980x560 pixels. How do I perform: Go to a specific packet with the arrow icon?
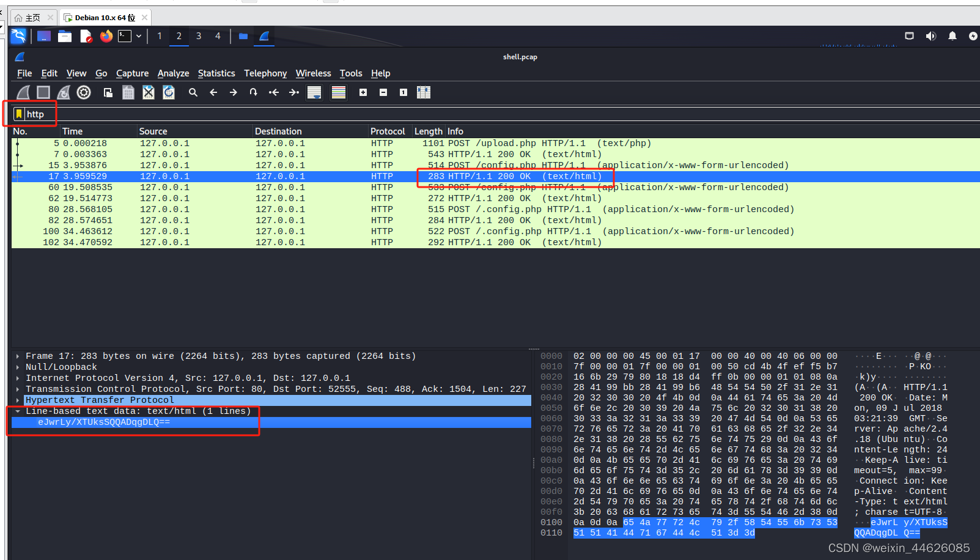[253, 92]
